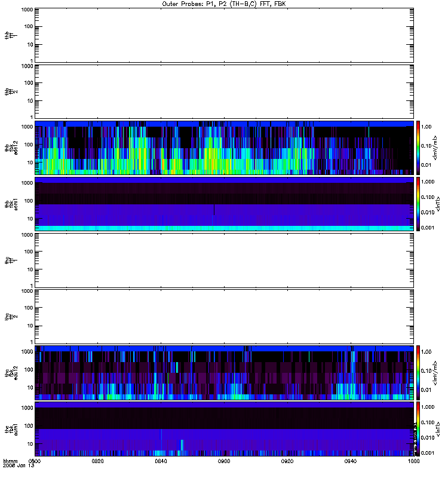The height and width of the screenshot is (478, 448).
Task: Click the "thb fbk edc12" y-axis label
Action: pos(11,148)
